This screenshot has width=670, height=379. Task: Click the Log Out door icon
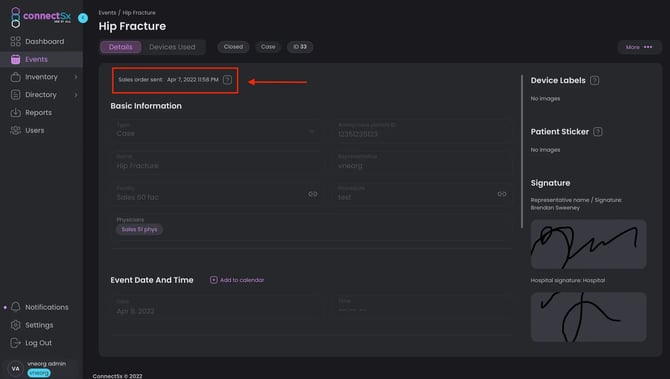tap(15, 343)
